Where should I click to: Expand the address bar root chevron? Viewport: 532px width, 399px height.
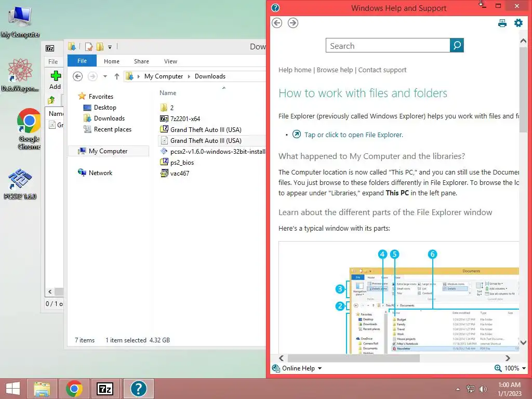coord(138,76)
